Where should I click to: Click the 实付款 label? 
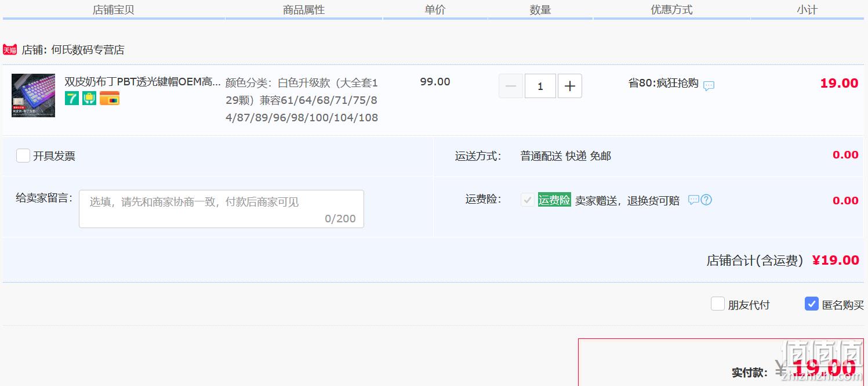[x=750, y=373]
